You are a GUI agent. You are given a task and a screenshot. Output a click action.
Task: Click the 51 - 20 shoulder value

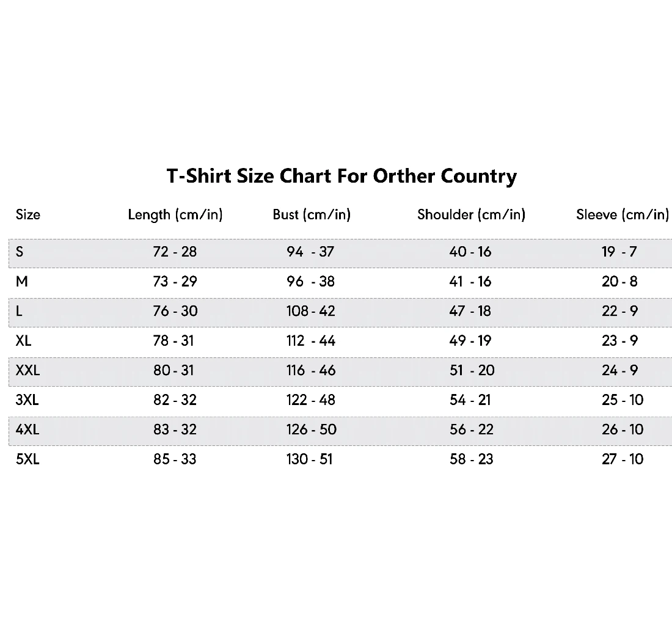472,370
